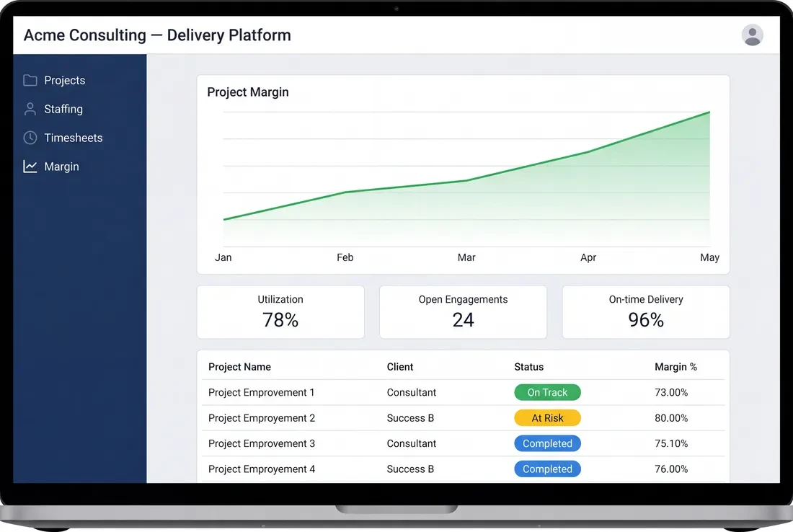Click Completed badge for Project Emproyement 4
Viewport: 793px width, 532px height.
[547, 469]
